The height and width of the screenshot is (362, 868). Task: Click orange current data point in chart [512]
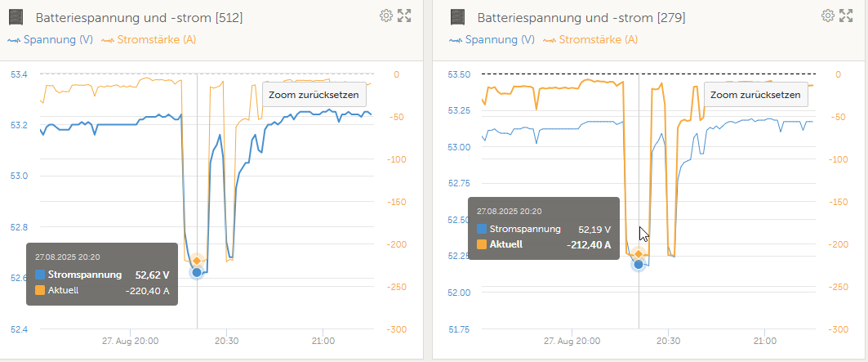tap(197, 261)
